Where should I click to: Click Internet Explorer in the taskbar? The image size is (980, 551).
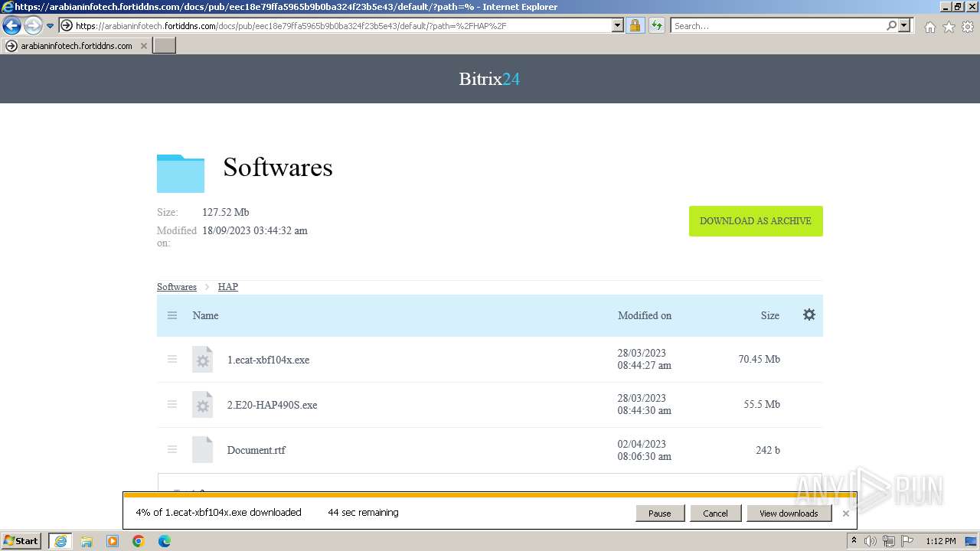pos(60,541)
